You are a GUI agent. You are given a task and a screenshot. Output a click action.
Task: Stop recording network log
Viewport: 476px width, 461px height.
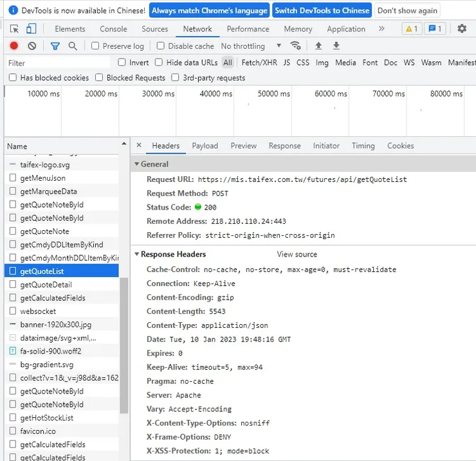[x=14, y=46]
